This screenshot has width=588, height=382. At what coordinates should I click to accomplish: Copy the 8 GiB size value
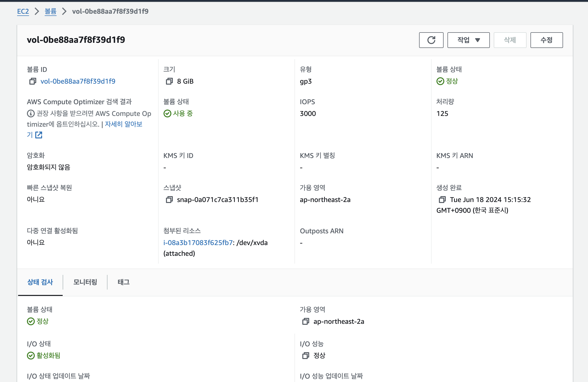(169, 81)
